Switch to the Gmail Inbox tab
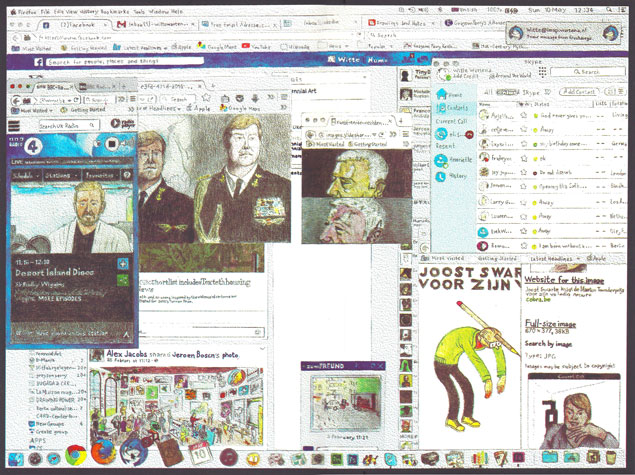The image size is (635, 475). (155, 25)
